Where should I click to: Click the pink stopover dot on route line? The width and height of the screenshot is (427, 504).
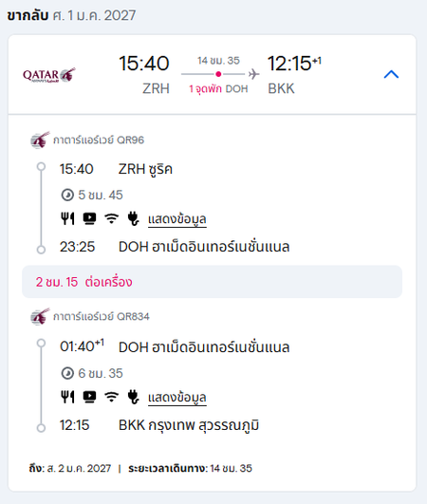218,74
